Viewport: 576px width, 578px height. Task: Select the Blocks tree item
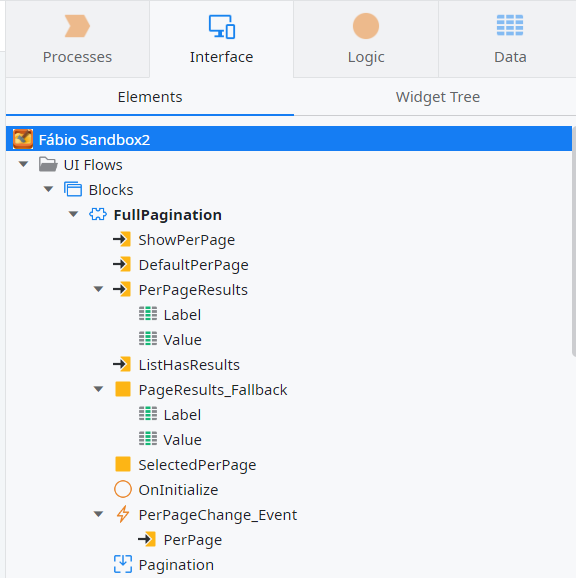pyautogui.click(x=111, y=190)
